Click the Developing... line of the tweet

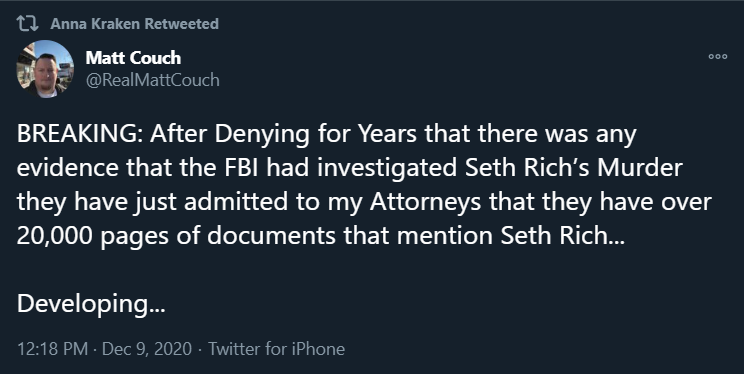tap(91, 304)
